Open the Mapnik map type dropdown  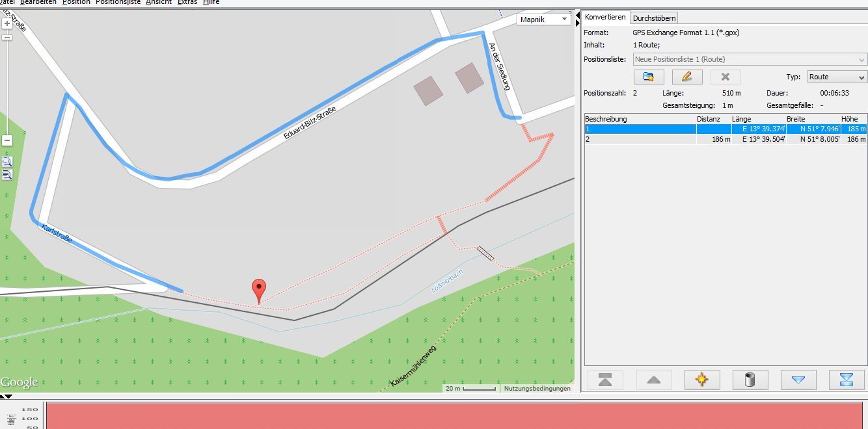[x=544, y=19]
